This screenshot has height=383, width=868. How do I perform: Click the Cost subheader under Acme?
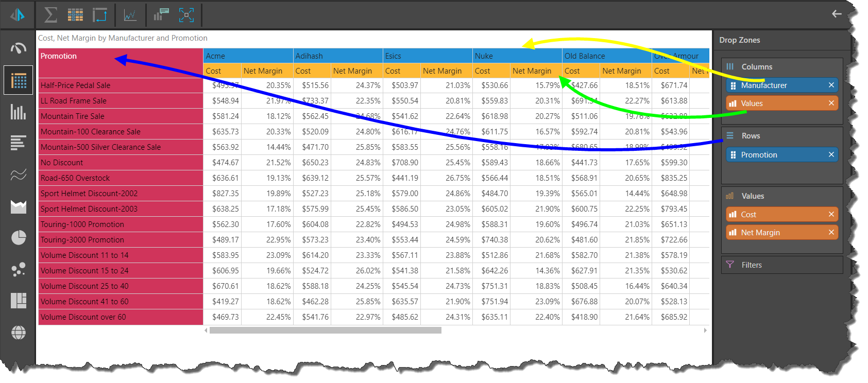coord(222,71)
